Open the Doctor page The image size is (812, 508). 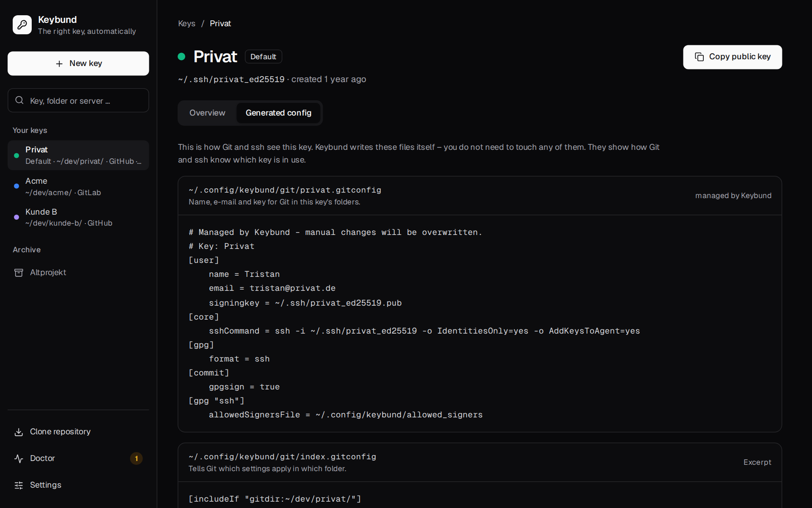pos(78,458)
